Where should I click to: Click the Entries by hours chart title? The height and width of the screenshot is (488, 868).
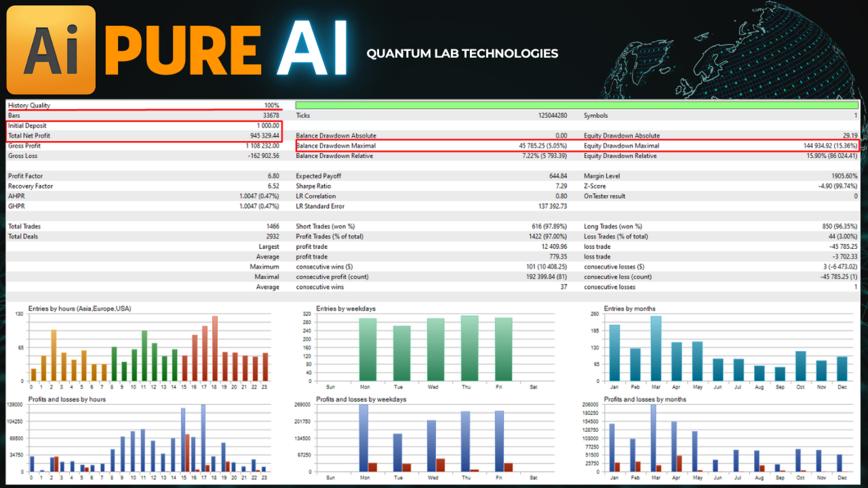tap(79, 308)
